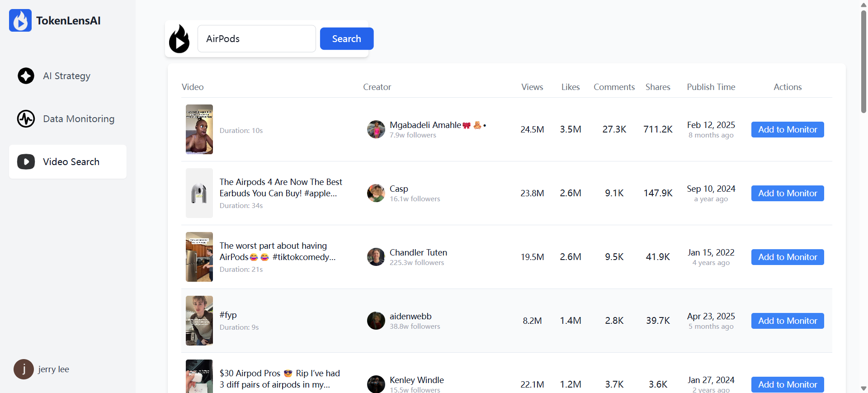The image size is (868, 393).
Task: Click '19.5M' views value
Action: pyautogui.click(x=532, y=257)
